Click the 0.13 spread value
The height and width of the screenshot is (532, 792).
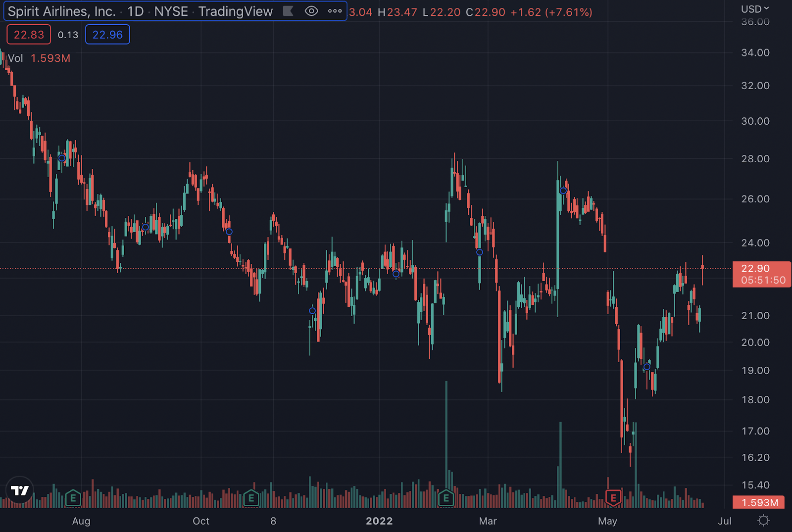pos(68,35)
